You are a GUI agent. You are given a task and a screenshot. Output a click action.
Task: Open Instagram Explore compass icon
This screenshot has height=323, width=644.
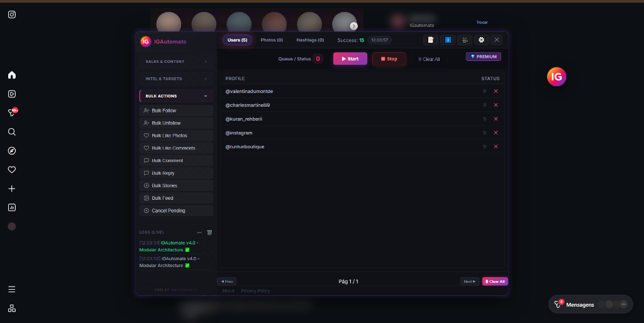point(12,151)
